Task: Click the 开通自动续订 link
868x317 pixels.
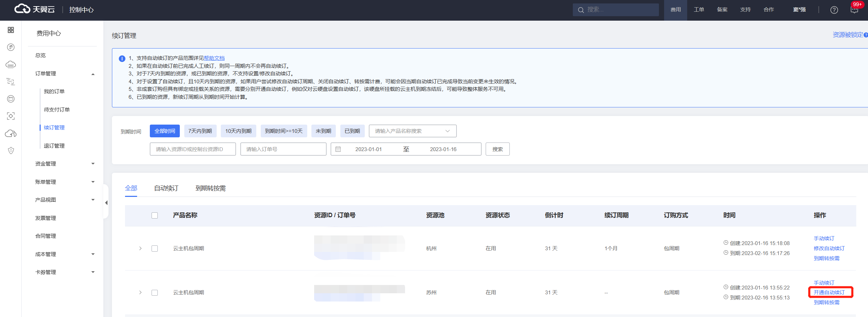Action: coord(829,293)
